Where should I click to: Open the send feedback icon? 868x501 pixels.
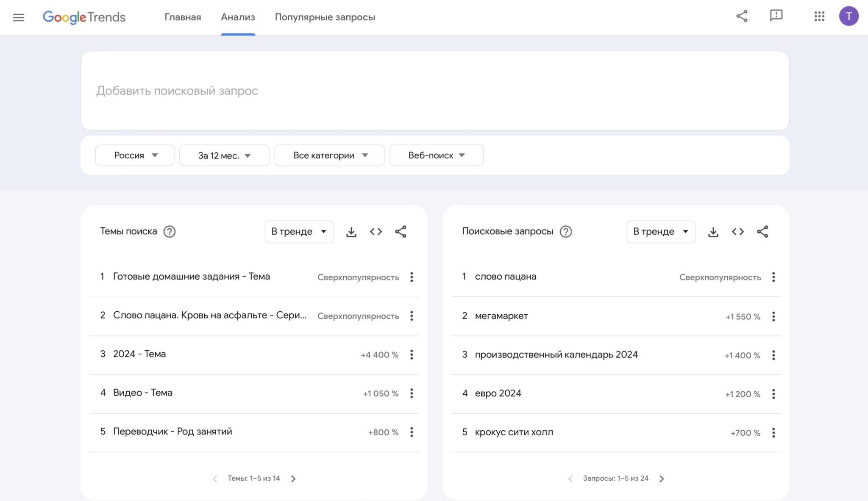point(776,16)
